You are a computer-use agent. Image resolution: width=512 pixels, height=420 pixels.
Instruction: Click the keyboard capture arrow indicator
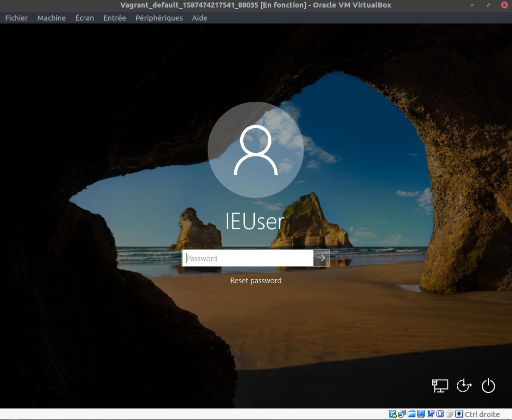click(x=459, y=414)
